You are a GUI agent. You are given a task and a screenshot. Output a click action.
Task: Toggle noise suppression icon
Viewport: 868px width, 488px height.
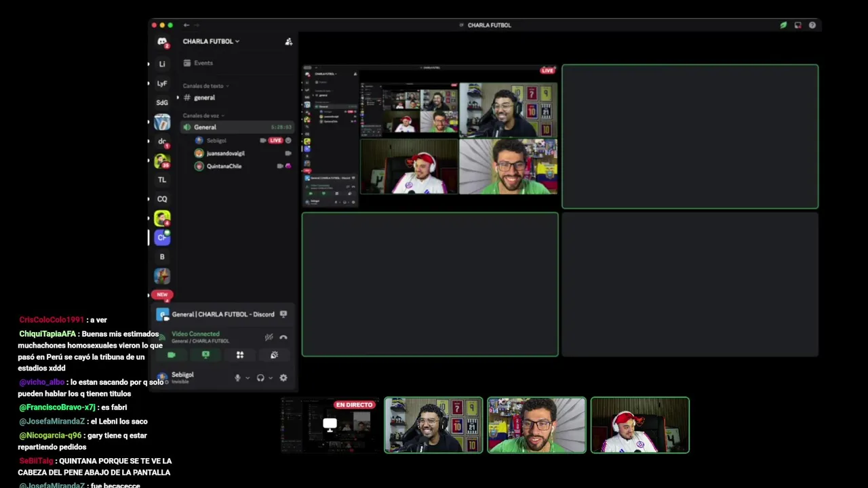click(x=269, y=337)
